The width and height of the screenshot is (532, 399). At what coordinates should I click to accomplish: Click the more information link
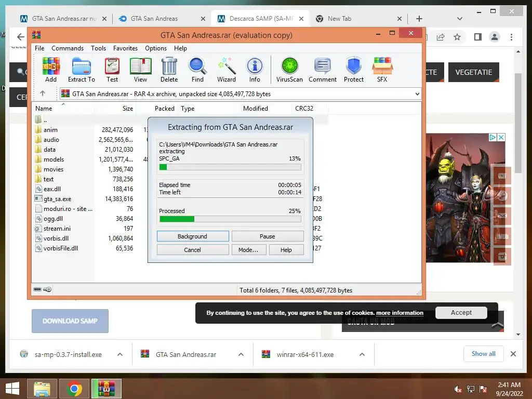point(400,313)
